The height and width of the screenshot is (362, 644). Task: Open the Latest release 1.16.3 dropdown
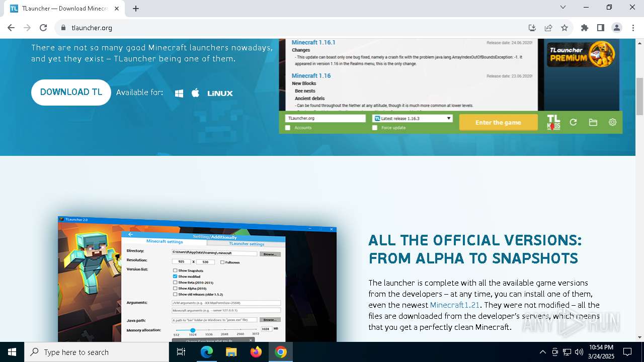[x=413, y=118]
